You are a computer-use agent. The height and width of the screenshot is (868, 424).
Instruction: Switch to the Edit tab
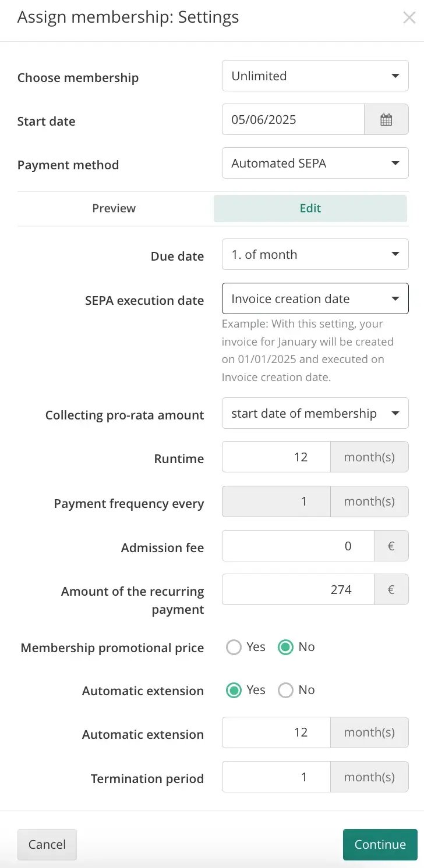click(310, 208)
